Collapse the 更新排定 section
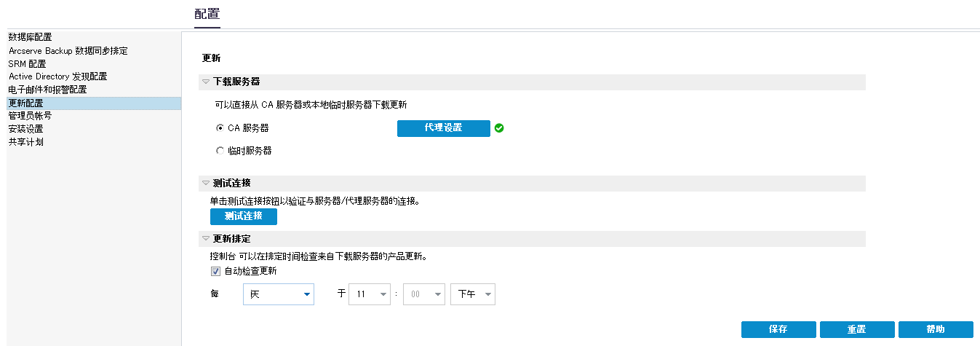The image size is (980, 346). point(206,239)
